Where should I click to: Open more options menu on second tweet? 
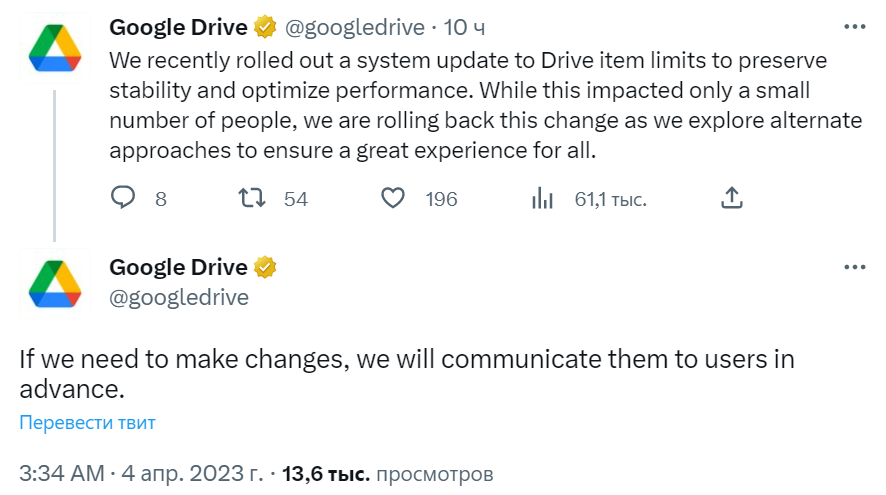pyautogui.click(x=855, y=267)
